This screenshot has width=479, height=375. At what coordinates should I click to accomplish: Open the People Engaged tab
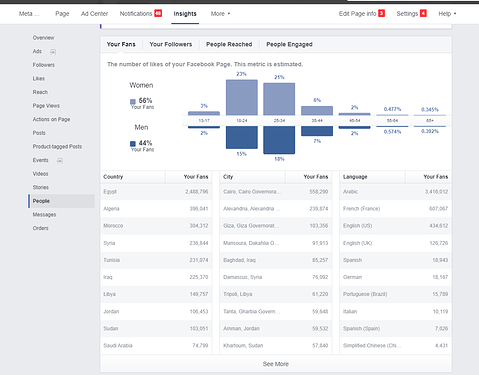click(289, 44)
